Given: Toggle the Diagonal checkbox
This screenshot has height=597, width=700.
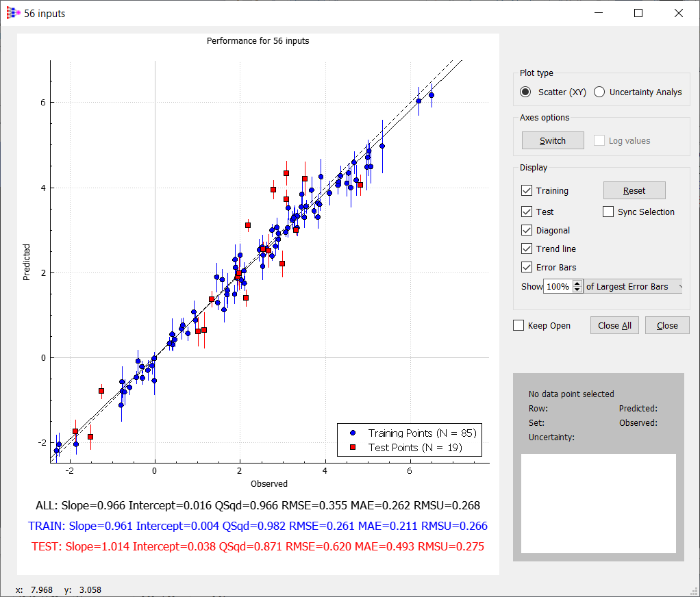Looking at the screenshot, I should (527, 230).
